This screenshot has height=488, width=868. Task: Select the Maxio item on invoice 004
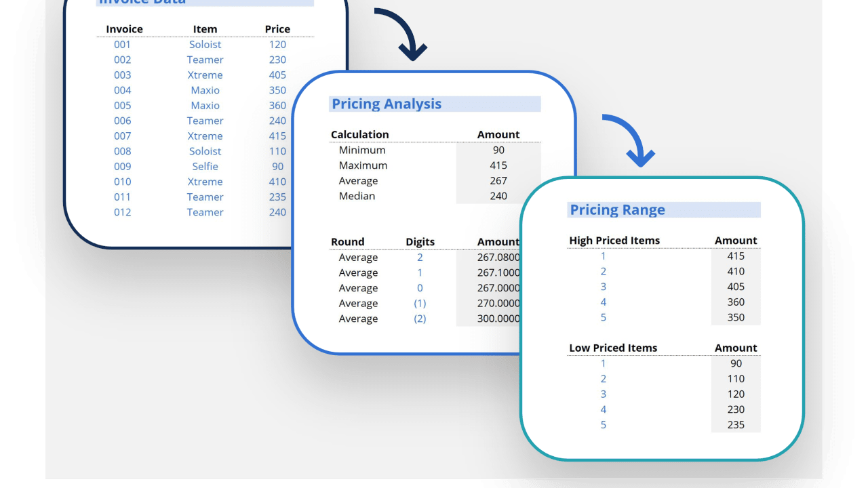[205, 90]
